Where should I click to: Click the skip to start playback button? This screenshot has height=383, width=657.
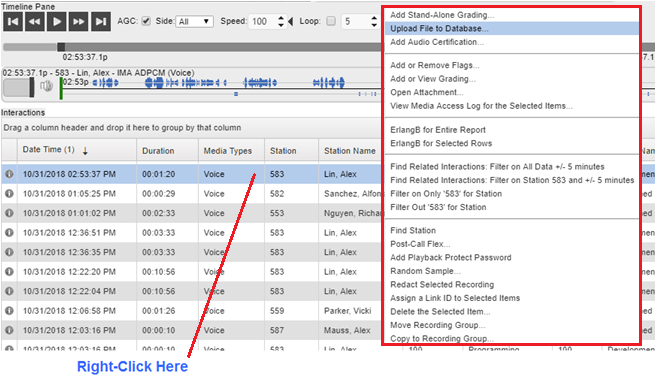tap(13, 21)
